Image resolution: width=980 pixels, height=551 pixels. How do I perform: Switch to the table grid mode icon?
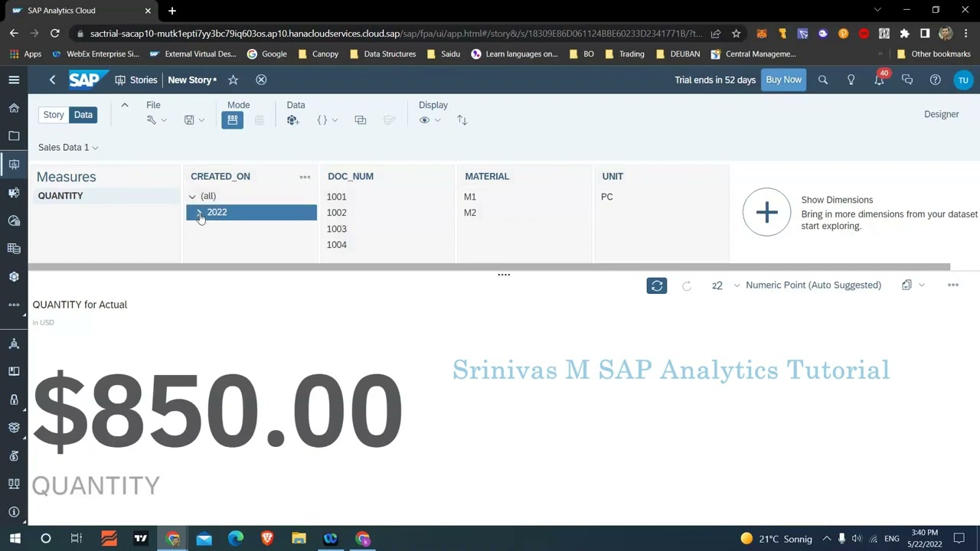point(259,120)
